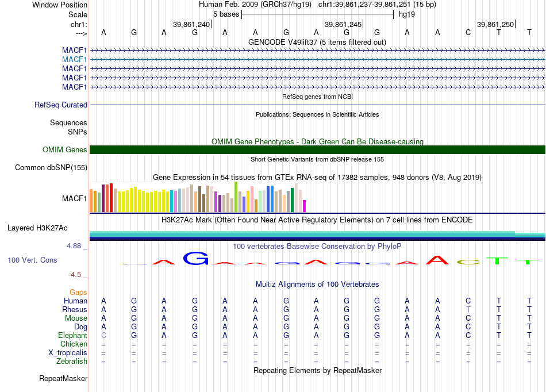This screenshot has width=546, height=392.
Task: Click the olive C in PhyloP conservation logo
Action: 468,262
